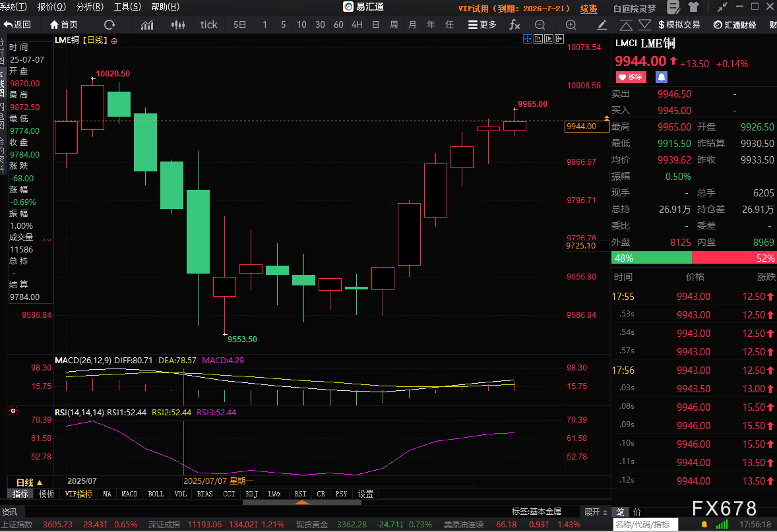Click the crosshair cursor icon above chart
Viewport: 777px width, 532px height.
click(x=528, y=40)
